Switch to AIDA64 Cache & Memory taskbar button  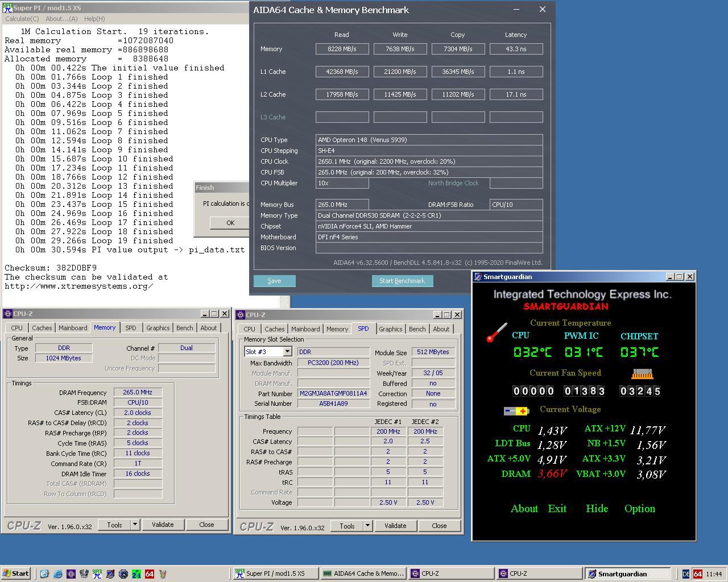click(x=362, y=573)
